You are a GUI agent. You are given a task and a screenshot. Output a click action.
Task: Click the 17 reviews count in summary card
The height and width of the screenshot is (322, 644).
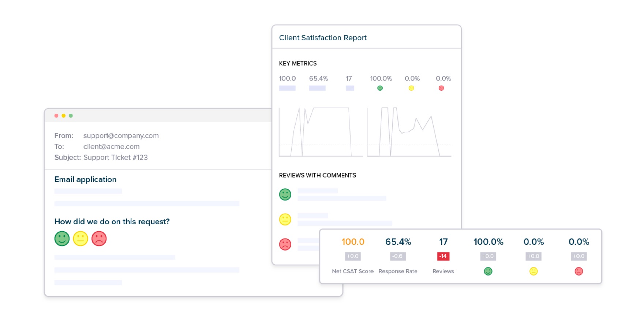443,242
